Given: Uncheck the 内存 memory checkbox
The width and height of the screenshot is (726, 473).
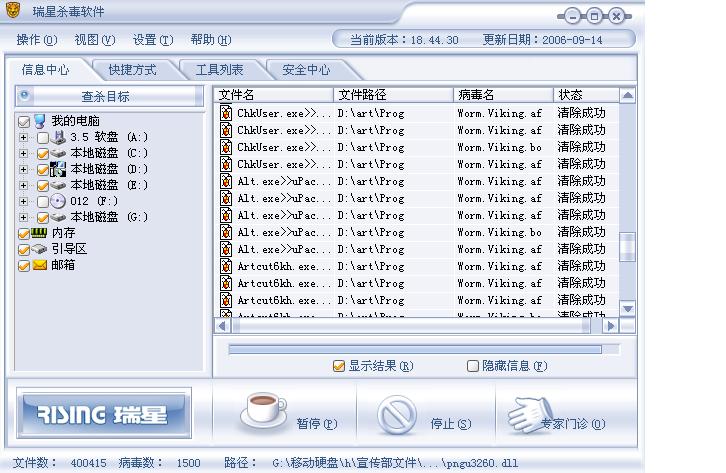Looking at the screenshot, I should pyautogui.click(x=24, y=234).
